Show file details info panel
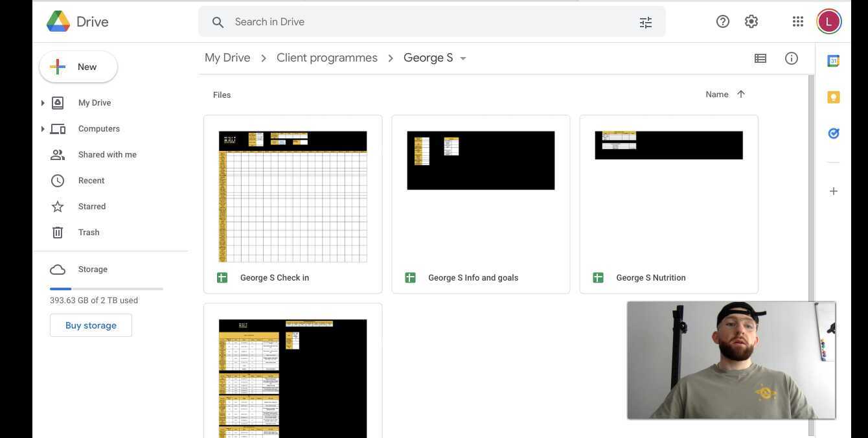868x438 pixels. coord(791,58)
